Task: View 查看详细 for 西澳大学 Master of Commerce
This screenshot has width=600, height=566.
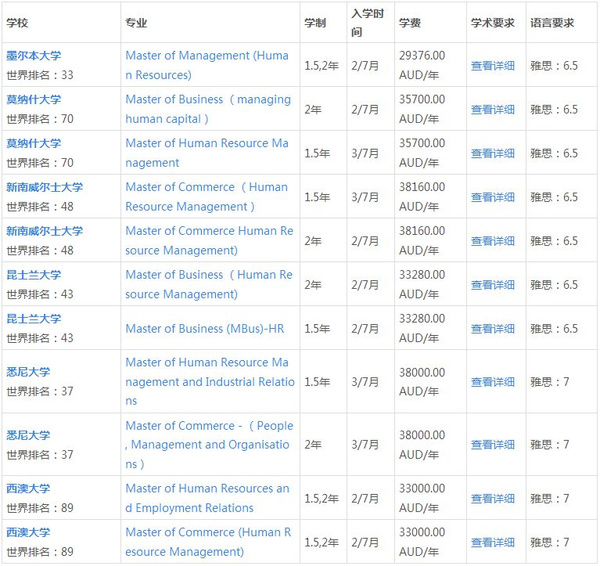Action: (x=492, y=543)
